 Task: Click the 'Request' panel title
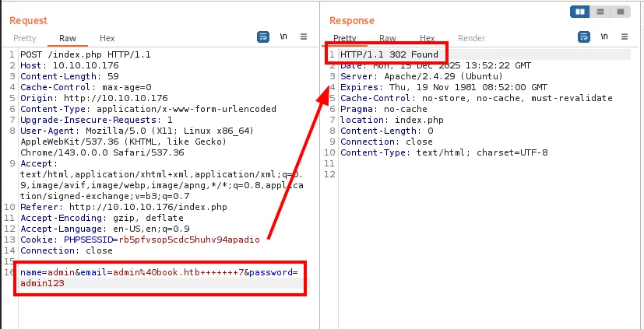tap(28, 20)
